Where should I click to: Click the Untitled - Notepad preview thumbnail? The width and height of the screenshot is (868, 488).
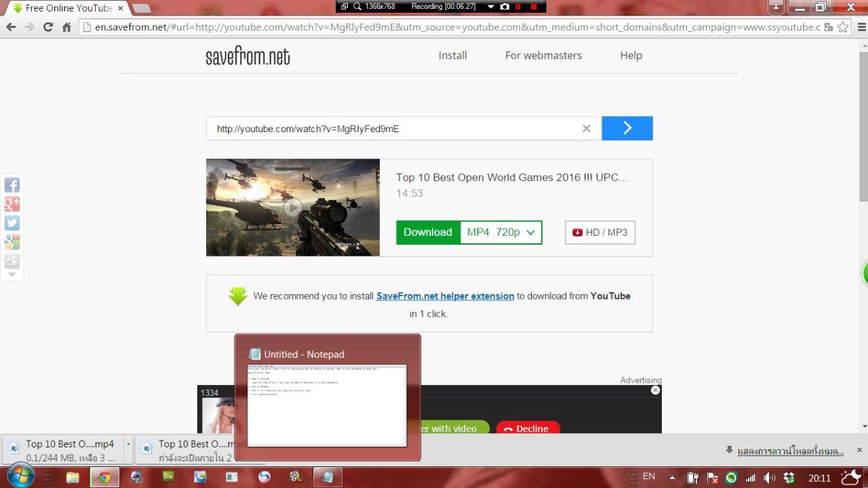[x=327, y=405]
